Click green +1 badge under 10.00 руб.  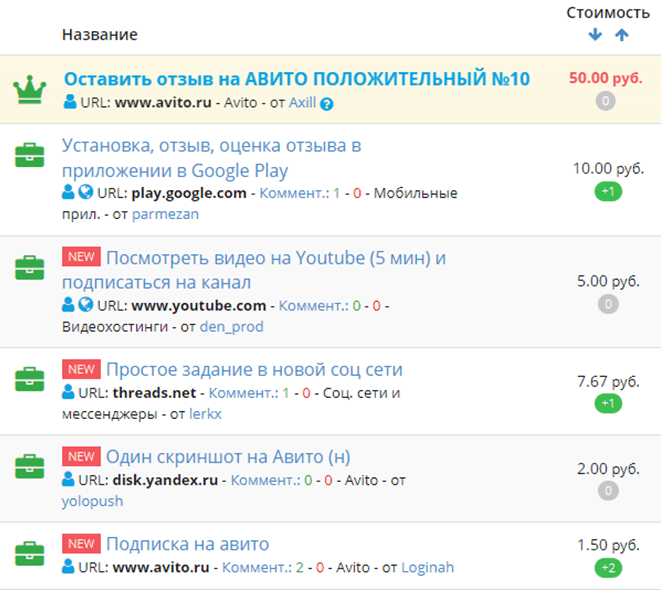pos(608,192)
